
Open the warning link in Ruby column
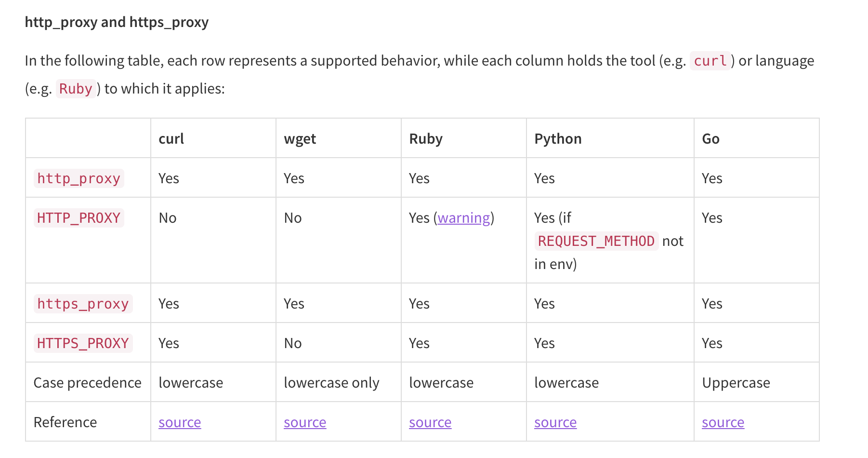(x=463, y=218)
